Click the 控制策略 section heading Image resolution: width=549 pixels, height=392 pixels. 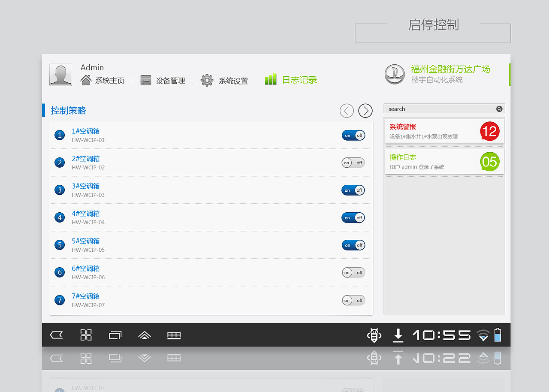[x=68, y=111]
